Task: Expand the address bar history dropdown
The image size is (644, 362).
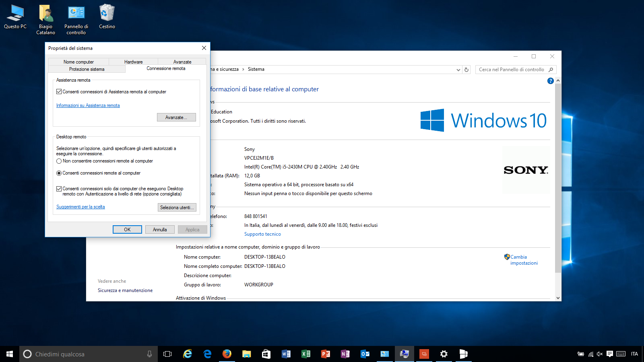Action: coord(458,70)
